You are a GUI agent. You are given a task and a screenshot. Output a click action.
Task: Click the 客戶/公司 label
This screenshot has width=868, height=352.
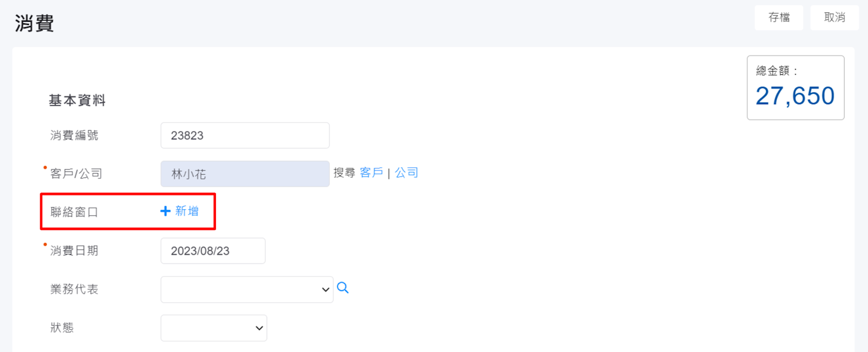[x=76, y=174]
